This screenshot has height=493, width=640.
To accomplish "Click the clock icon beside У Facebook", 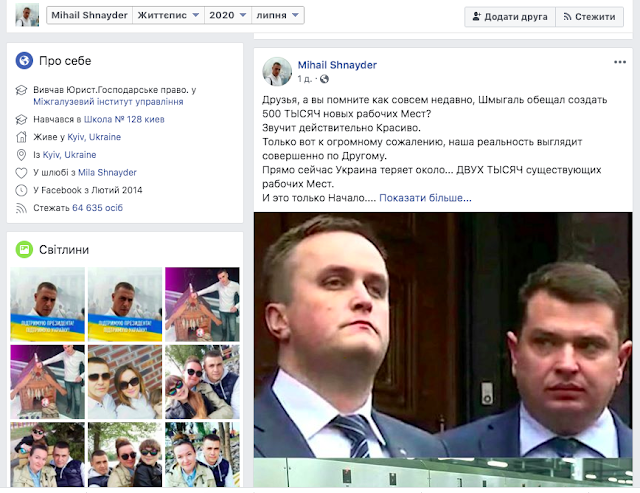I will pos(21,190).
